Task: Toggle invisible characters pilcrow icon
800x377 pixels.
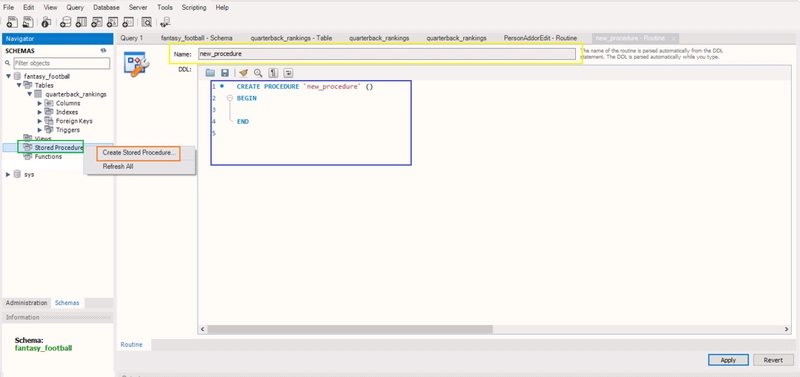Action: (273, 73)
